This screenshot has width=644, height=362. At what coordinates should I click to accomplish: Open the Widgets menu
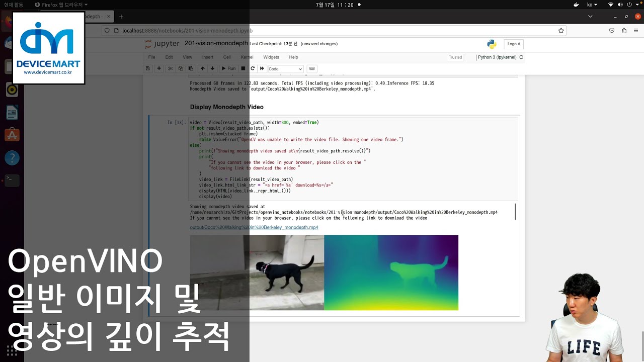271,57
